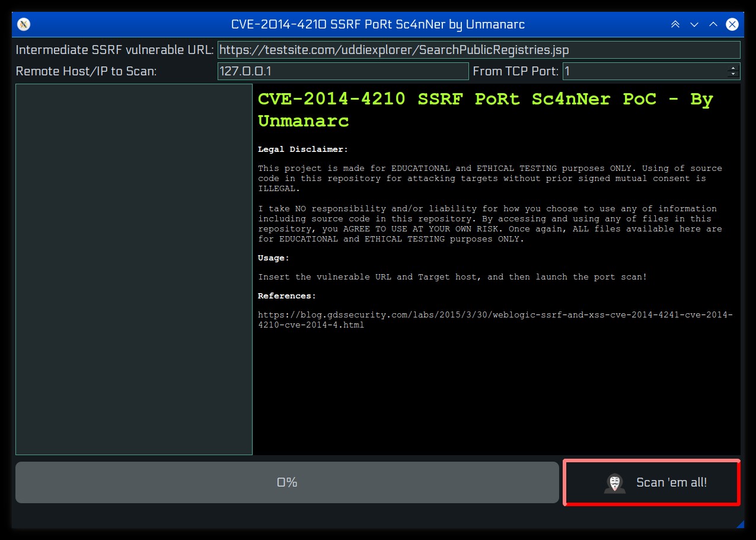Click the window resize grip corner
Viewport: 756px width, 540px height.
point(740,524)
